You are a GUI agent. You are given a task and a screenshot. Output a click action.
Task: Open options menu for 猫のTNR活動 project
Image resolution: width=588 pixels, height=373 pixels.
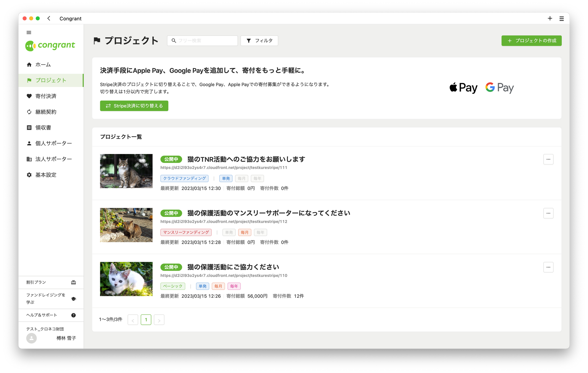(x=548, y=159)
